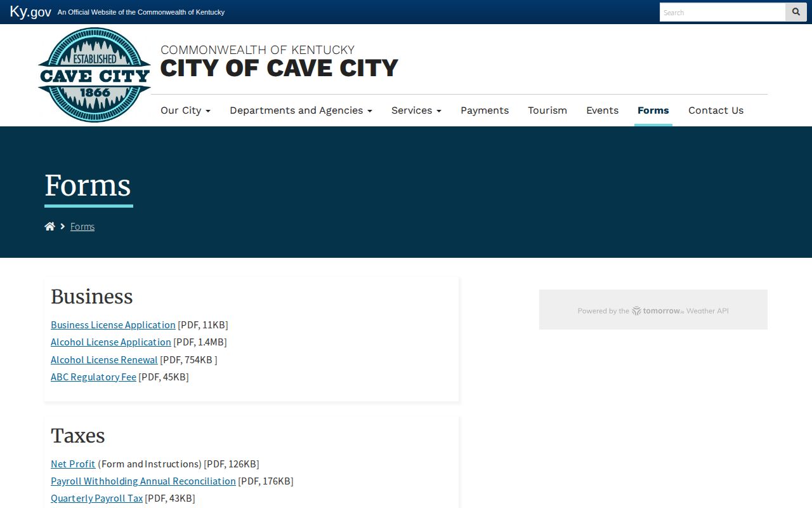
Task: Go to the home breadcrumb icon
Action: coord(49,227)
